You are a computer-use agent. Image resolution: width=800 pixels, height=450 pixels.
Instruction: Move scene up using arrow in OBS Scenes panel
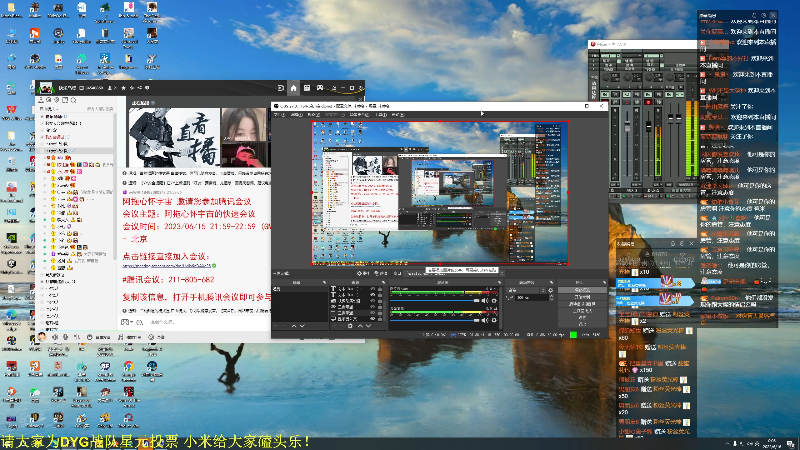294,326
